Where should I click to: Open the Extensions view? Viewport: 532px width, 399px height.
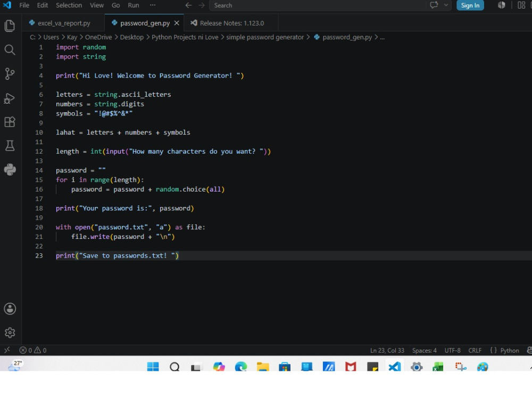click(10, 122)
